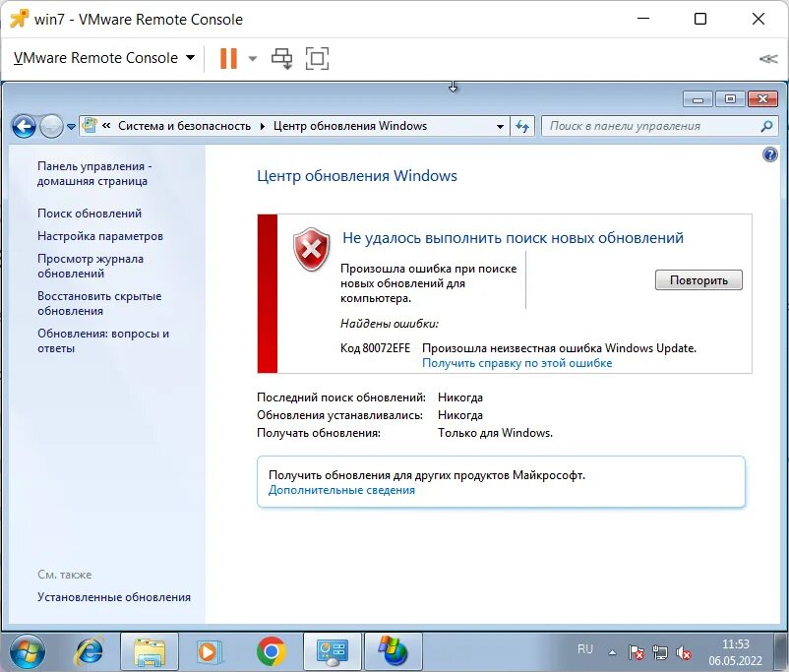Open Обновления: вопросы и ответы link
This screenshot has width=789, height=672.
point(103,340)
